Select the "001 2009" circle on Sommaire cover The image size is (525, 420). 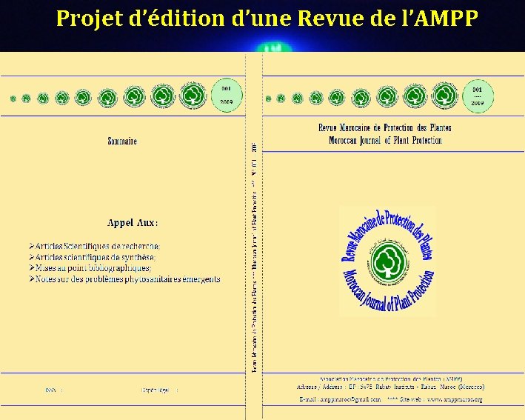pyautogui.click(x=227, y=95)
